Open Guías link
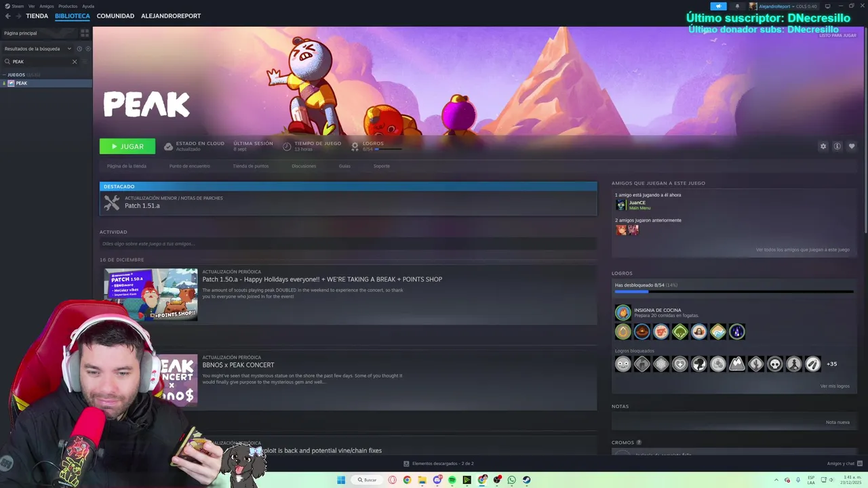This screenshot has height=488, width=868. (x=344, y=166)
